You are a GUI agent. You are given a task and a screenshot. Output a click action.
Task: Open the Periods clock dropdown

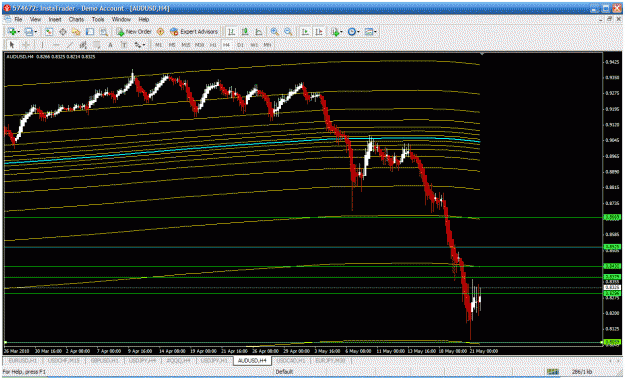[353, 32]
